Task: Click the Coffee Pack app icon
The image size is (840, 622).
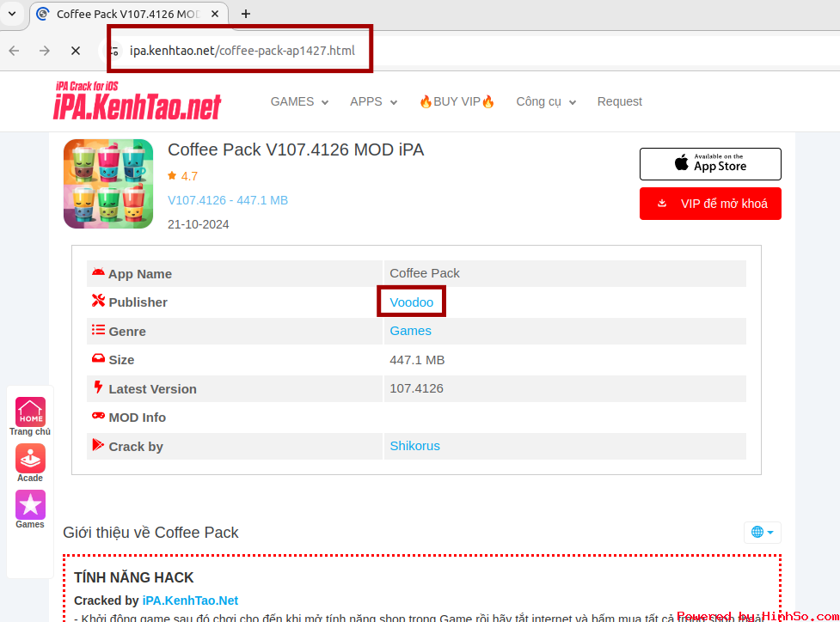Action: click(108, 184)
